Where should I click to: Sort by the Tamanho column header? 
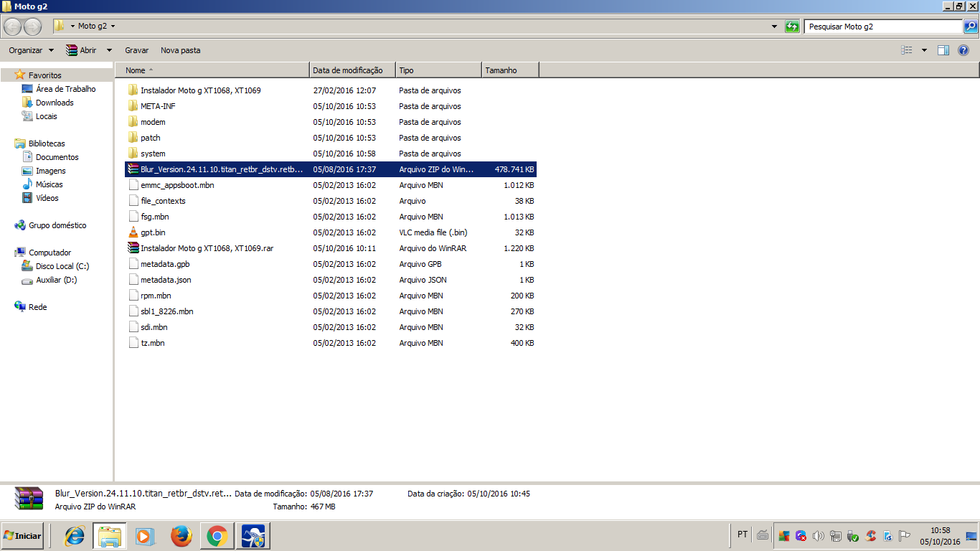click(510, 70)
